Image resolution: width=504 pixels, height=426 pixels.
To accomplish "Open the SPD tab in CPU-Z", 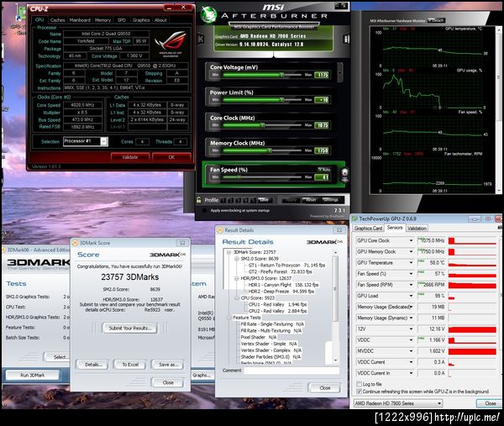I will tap(122, 20).
